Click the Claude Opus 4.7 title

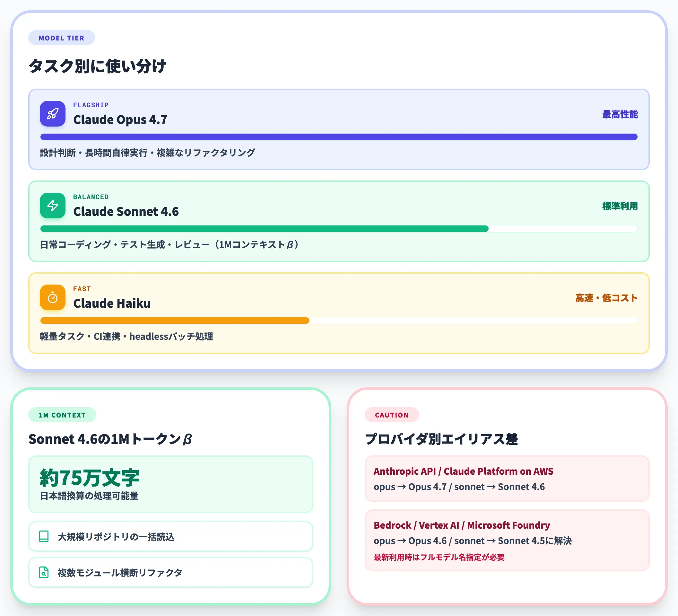click(120, 120)
